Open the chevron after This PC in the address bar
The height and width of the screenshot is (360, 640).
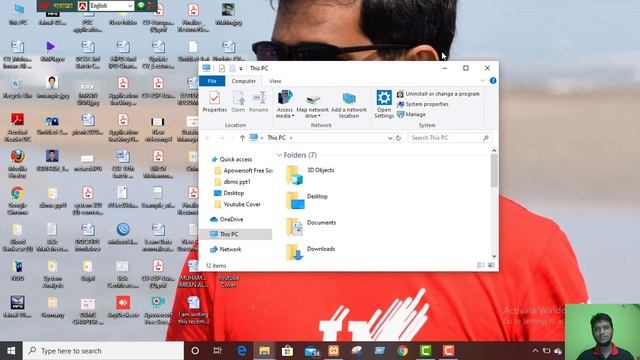coord(291,138)
